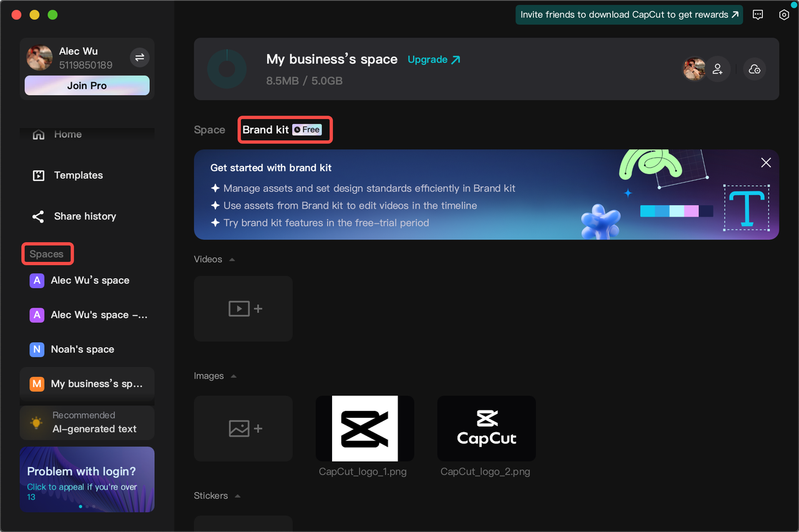The height and width of the screenshot is (532, 799).
Task: Collapse the Videos section
Action: click(x=232, y=259)
